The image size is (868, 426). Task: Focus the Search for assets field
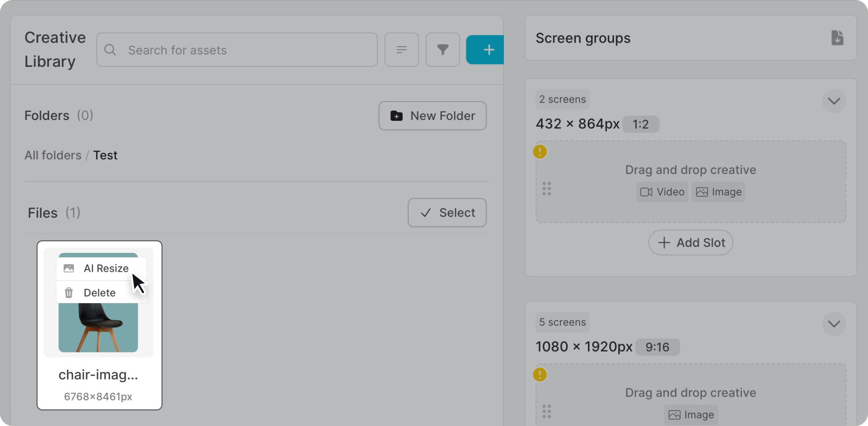pos(237,50)
